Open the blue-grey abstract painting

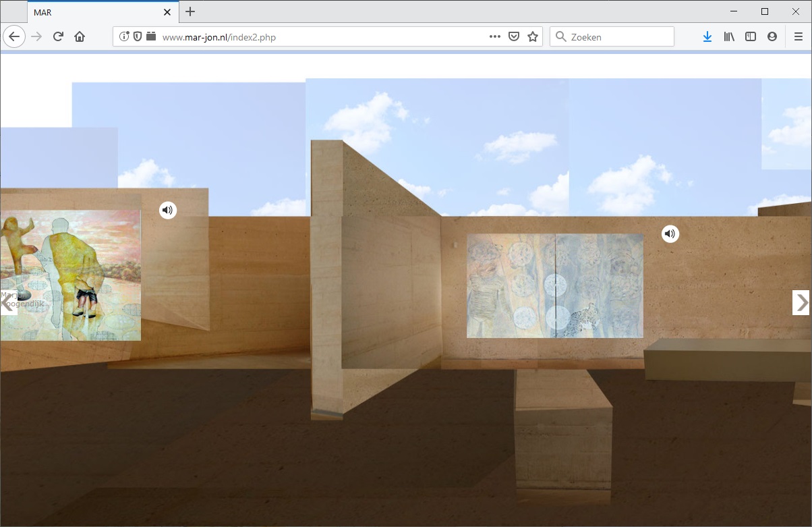coord(554,285)
